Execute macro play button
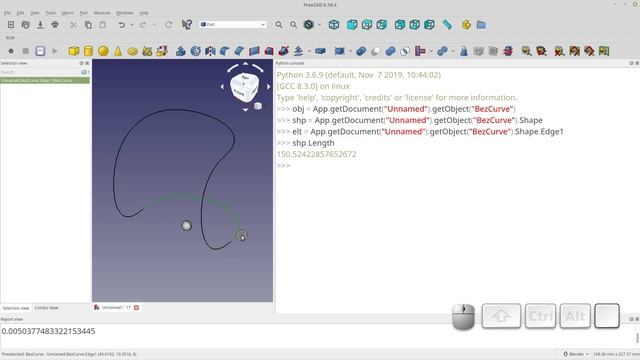This screenshot has height=360, width=640. [x=55, y=51]
